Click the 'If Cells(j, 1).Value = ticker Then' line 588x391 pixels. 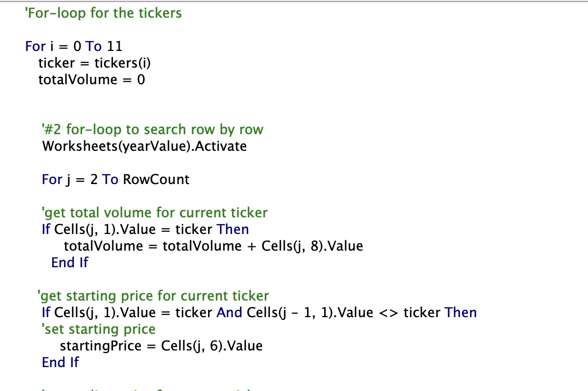tap(145, 229)
